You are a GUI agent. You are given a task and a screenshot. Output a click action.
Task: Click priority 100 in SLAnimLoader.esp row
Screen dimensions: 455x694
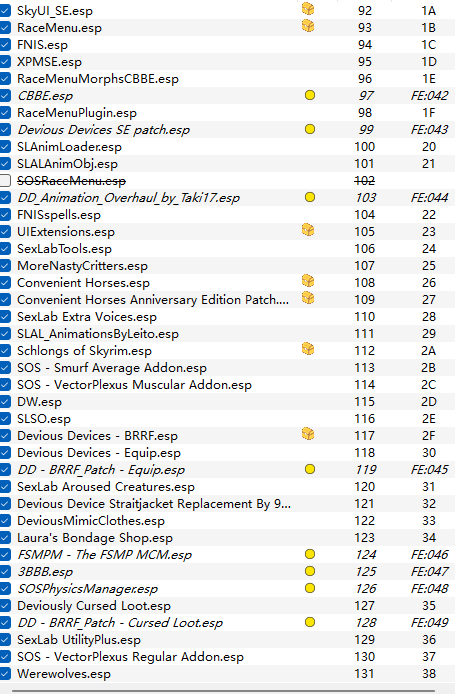365,147
